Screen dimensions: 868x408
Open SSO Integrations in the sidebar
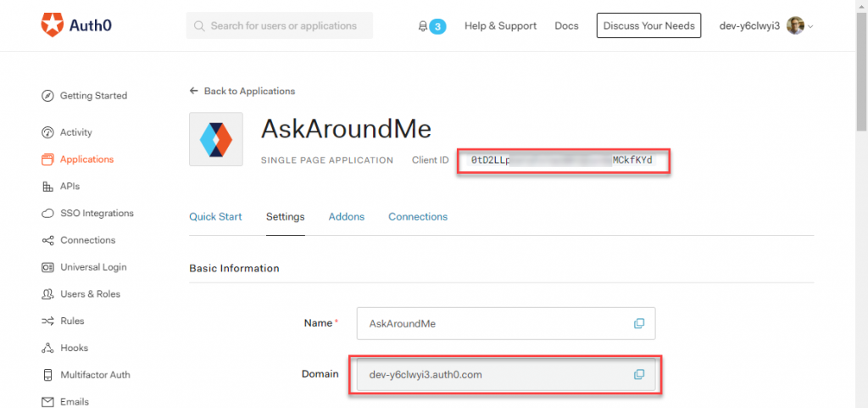tap(97, 213)
